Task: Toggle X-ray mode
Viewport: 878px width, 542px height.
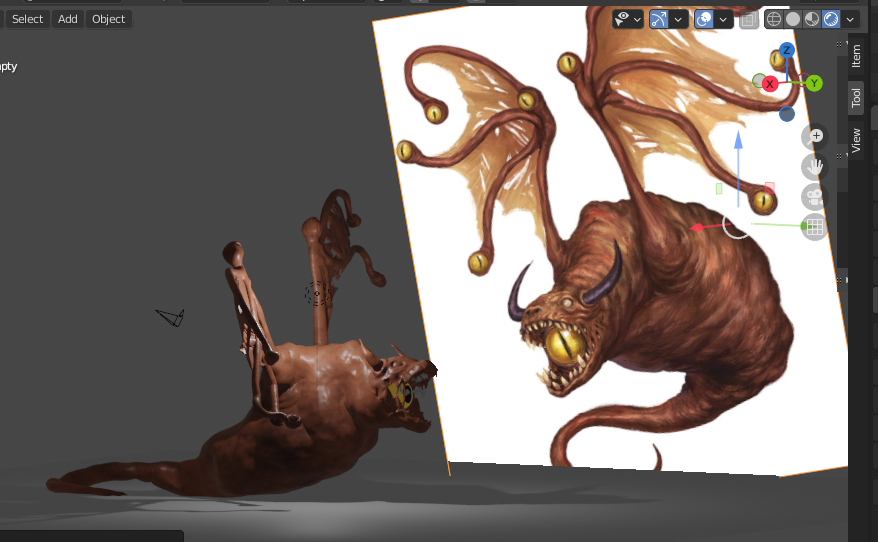Action: coord(748,19)
